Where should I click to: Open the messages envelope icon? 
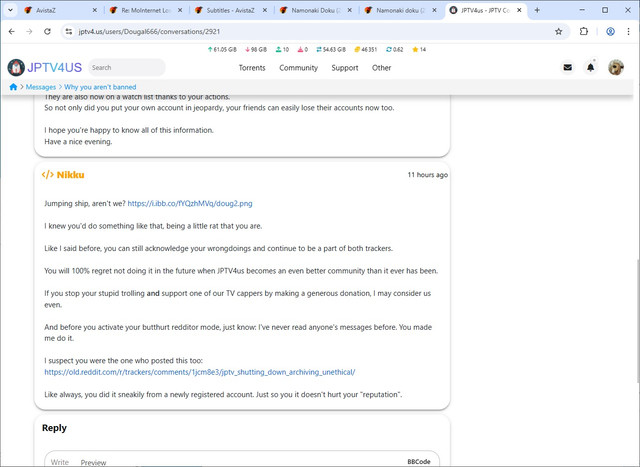[567, 67]
